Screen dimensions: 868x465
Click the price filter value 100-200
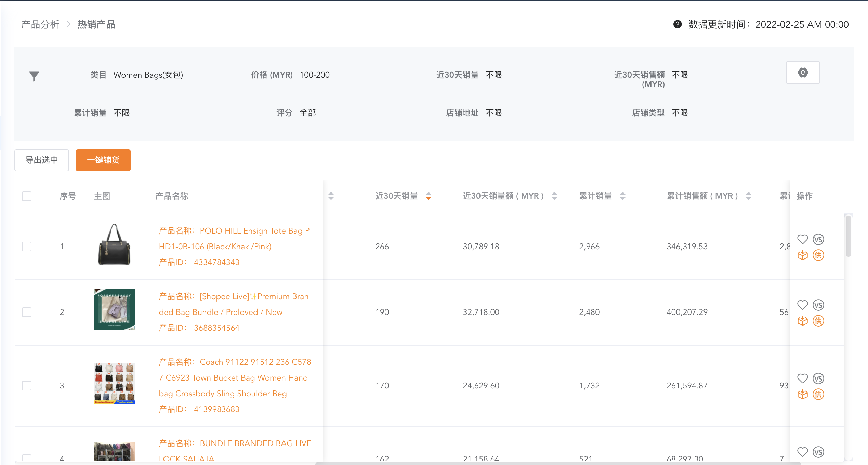[315, 75]
